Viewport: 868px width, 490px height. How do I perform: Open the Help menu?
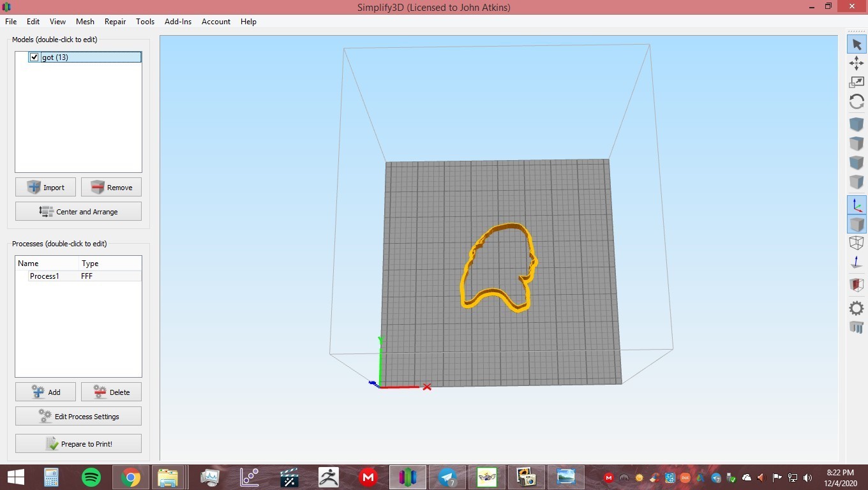(x=248, y=21)
